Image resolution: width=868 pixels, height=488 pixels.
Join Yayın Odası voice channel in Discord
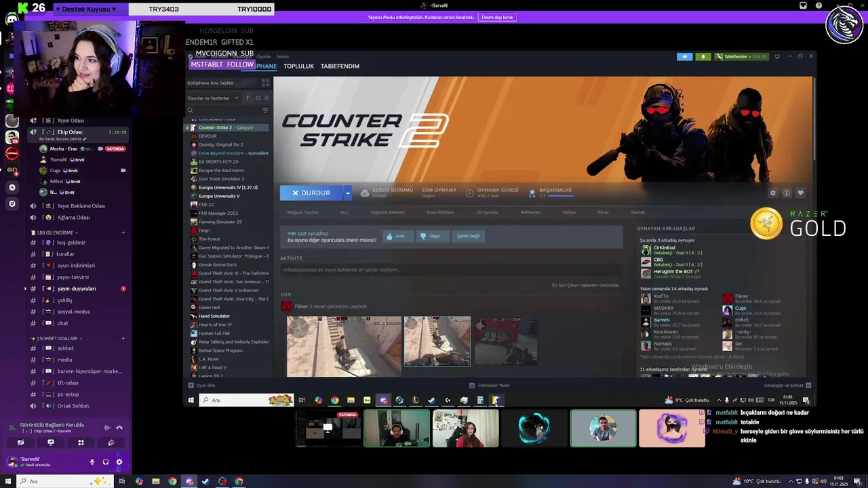click(x=71, y=121)
